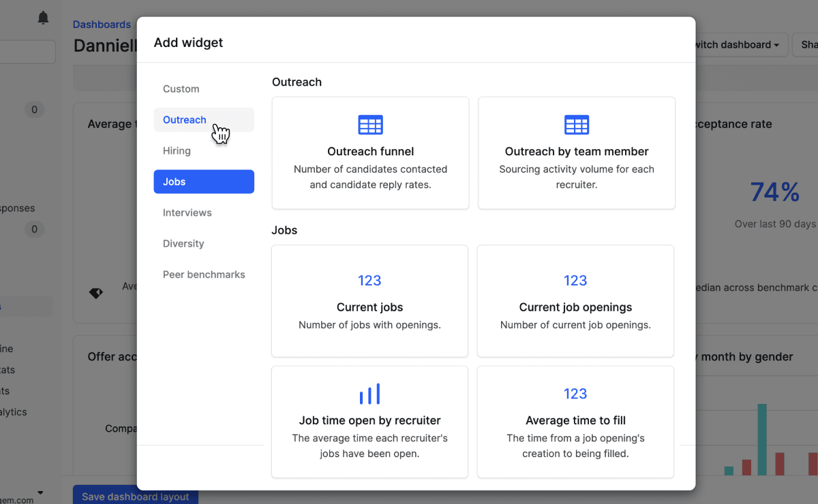Open the Interviews widget category
The width and height of the screenshot is (818, 504).
point(187,213)
